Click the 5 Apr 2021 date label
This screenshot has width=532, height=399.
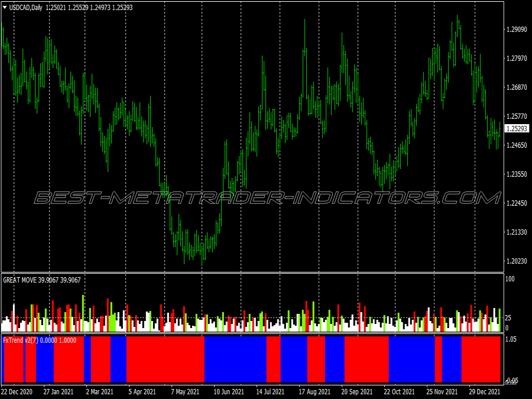142,392
